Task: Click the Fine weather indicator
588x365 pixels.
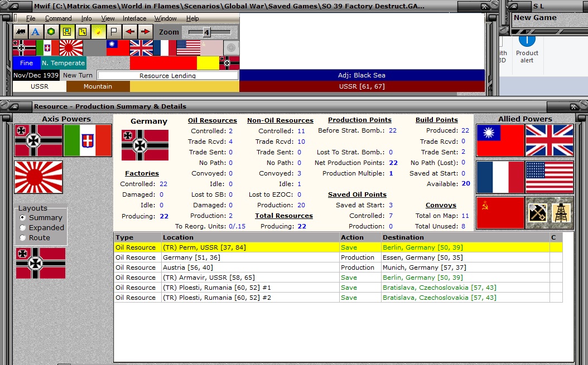Action: point(26,63)
